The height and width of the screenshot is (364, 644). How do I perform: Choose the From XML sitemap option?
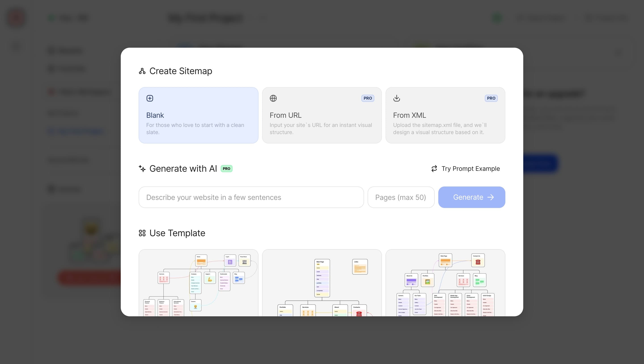coord(445,115)
